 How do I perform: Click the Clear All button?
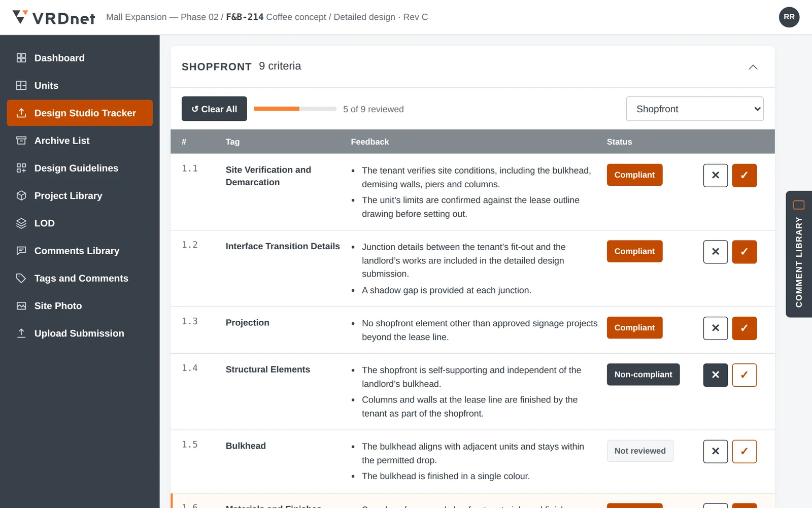point(214,109)
